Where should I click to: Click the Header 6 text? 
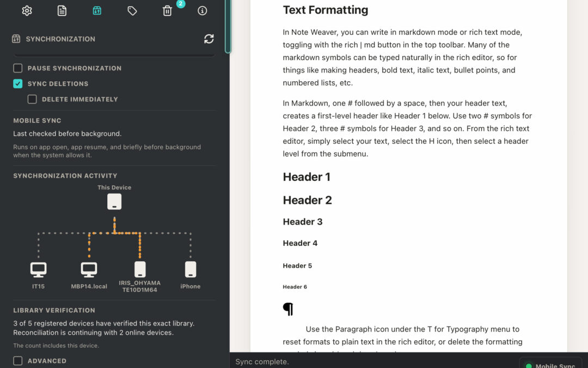click(x=295, y=287)
